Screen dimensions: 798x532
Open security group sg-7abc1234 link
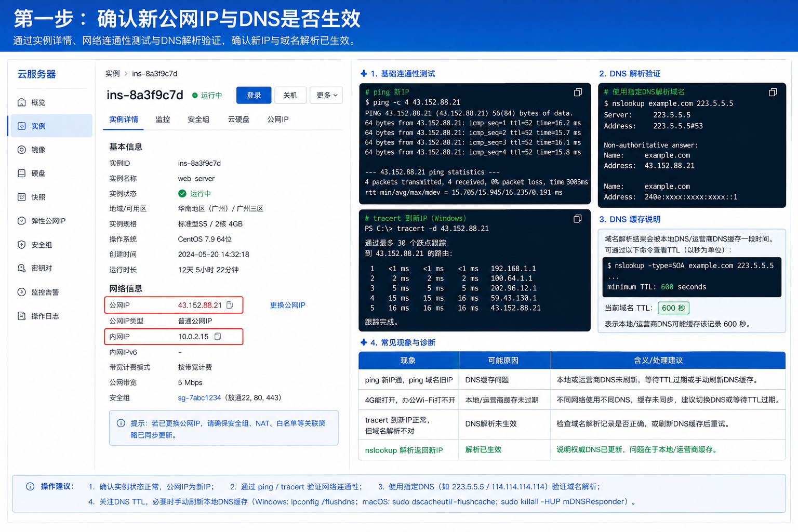199,397
